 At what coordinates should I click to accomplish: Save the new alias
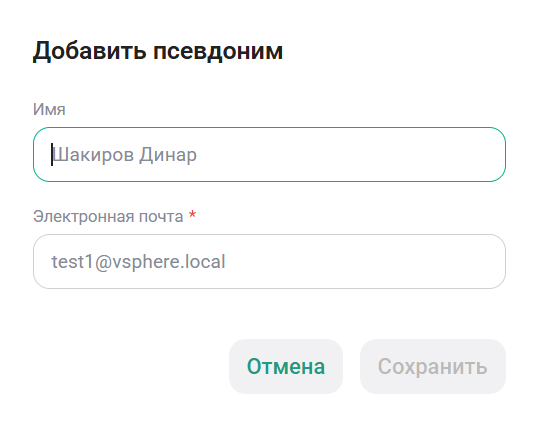433,366
